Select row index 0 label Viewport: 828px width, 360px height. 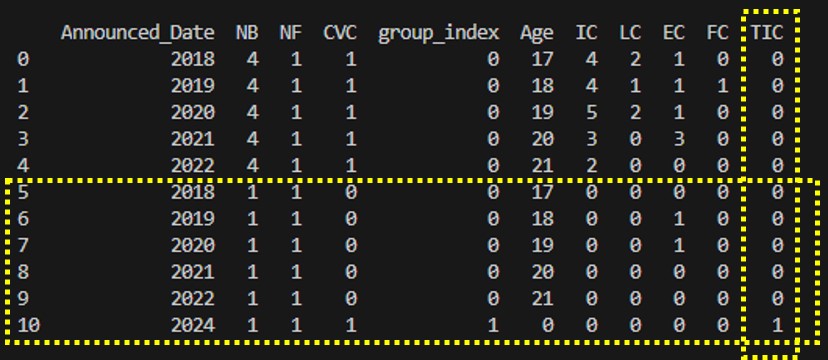23,60
